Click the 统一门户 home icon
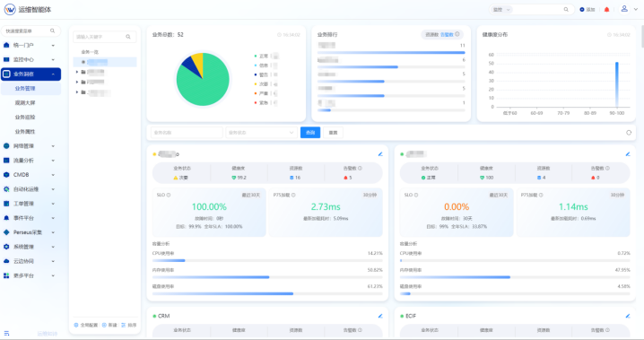The width and height of the screenshot is (644, 340). [x=6, y=45]
